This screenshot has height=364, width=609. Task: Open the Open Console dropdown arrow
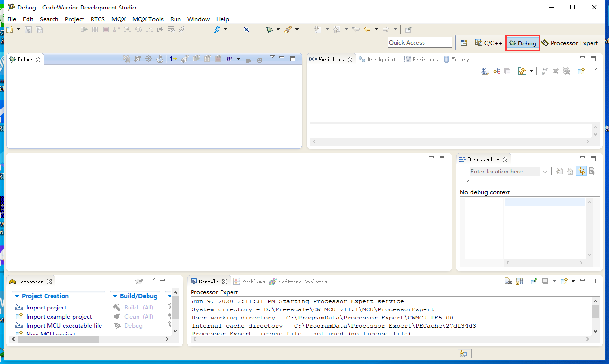tap(573, 281)
